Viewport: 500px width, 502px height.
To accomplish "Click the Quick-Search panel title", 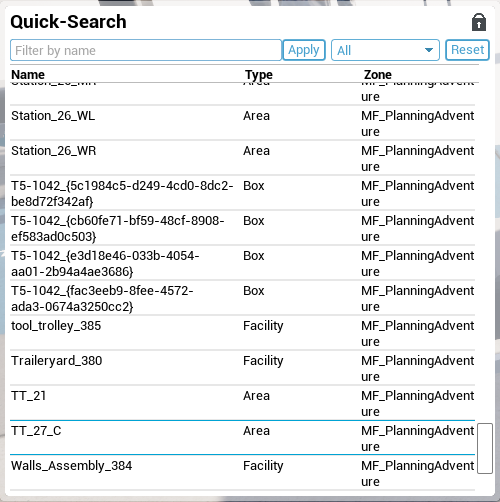I will click(68, 22).
